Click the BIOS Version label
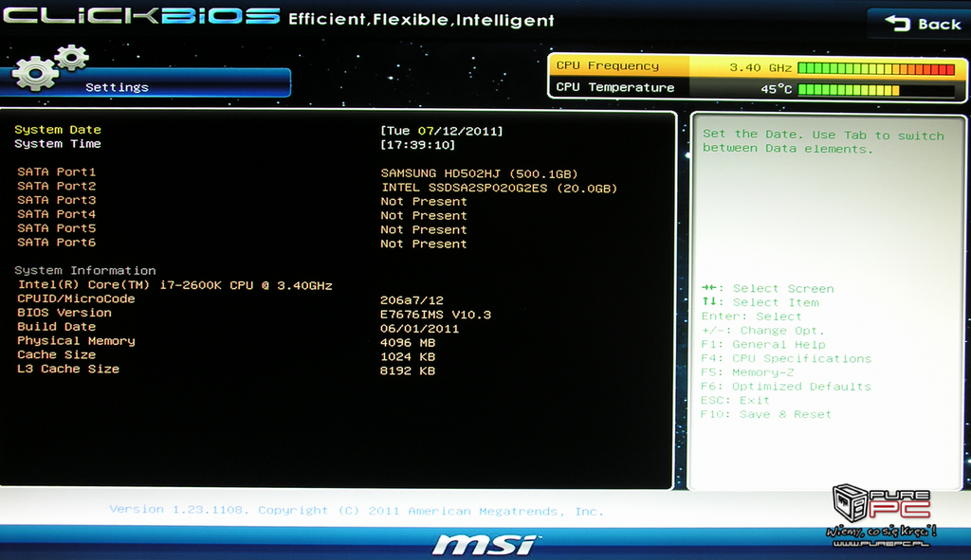This screenshot has height=560, width=971. click(64, 313)
